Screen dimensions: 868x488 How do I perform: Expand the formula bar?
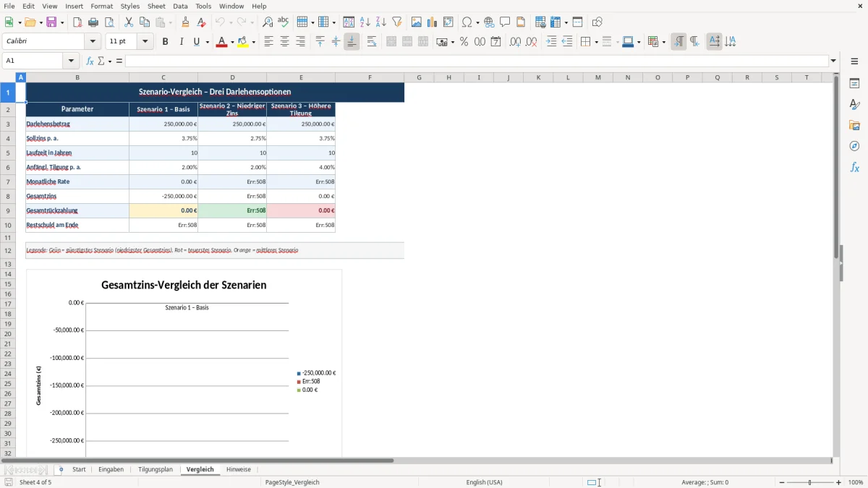point(833,61)
